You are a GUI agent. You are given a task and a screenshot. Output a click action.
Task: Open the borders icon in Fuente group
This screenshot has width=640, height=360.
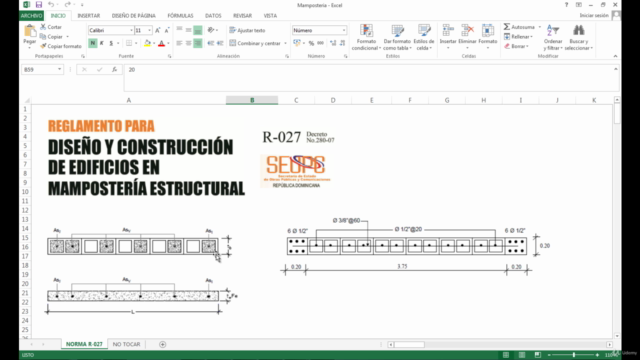pyautogui.click(x=129, y=43)
